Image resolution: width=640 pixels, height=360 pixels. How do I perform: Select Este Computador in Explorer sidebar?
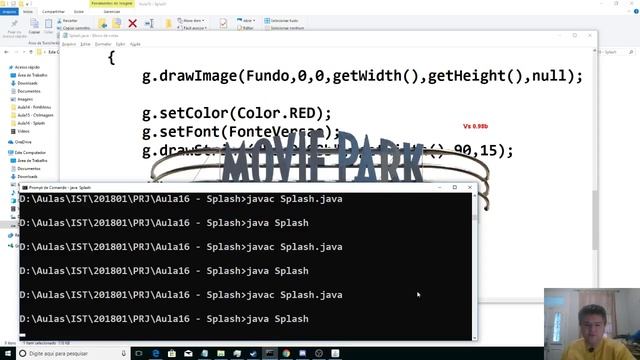(27, 153)
